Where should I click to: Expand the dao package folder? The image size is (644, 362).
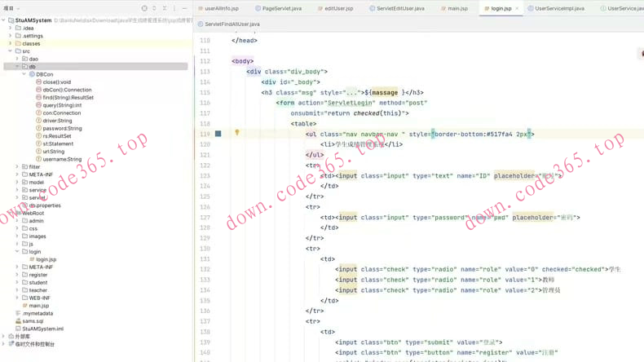pos(17,59)
